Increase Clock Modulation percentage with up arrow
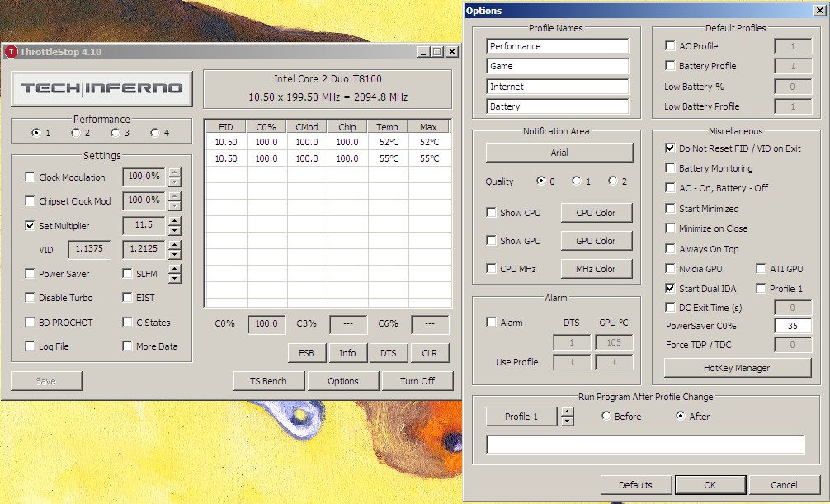This screenshot has width=830, height=504. point(175,172)
